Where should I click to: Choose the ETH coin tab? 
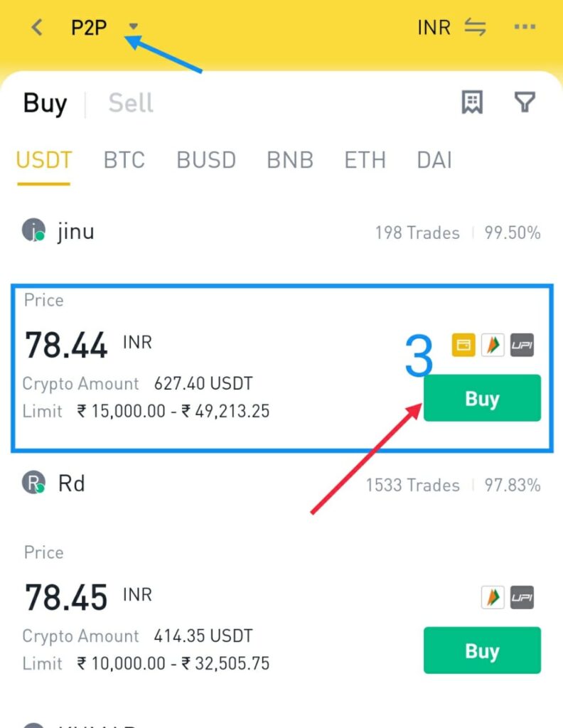click(x=365, y=160)
